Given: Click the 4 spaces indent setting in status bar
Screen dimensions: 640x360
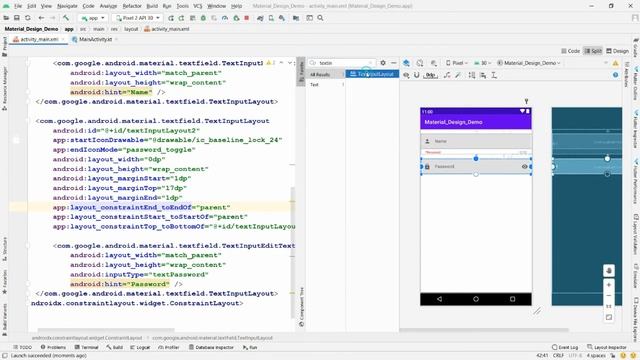Looking at the screenshot, I should [596, 356].
